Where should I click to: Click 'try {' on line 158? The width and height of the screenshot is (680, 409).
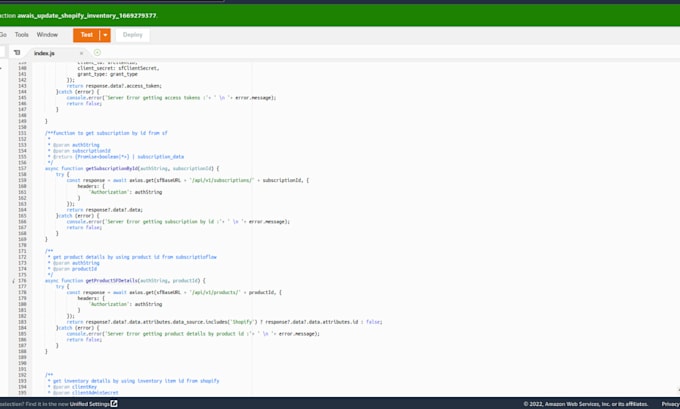click(x=62, y=174)
